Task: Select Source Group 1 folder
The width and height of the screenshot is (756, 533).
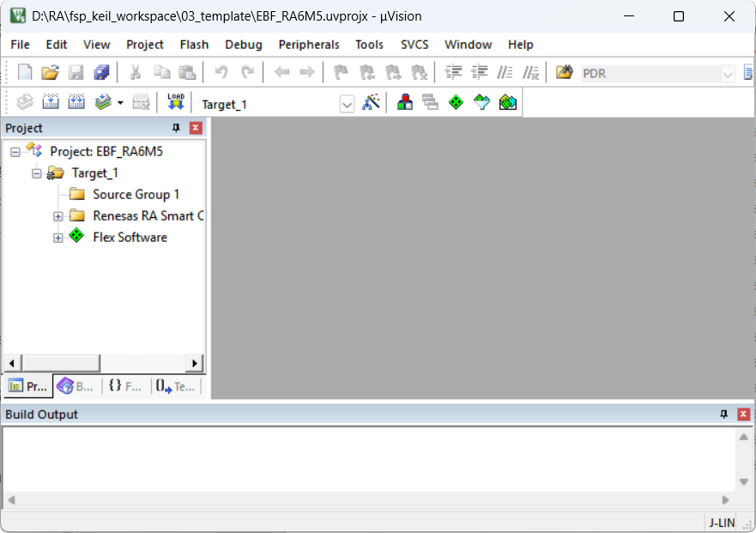Action: (x=136, y=194)
